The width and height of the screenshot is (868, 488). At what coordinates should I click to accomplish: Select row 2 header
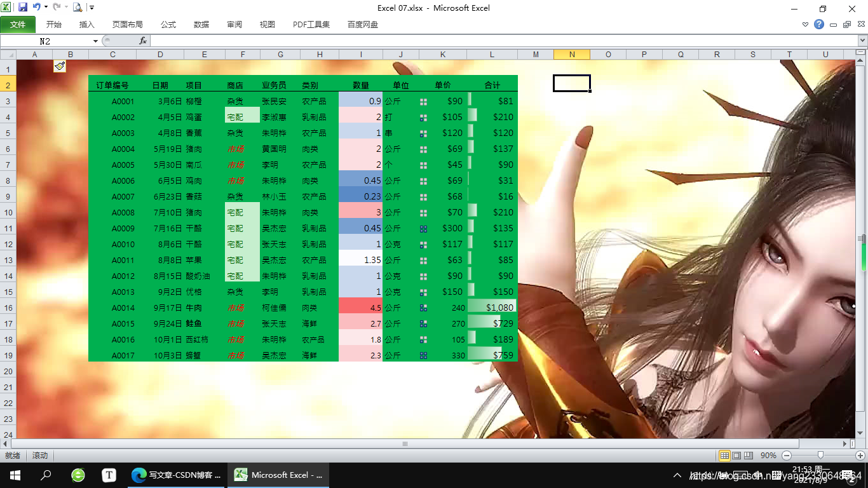click(x=8, y=85)
